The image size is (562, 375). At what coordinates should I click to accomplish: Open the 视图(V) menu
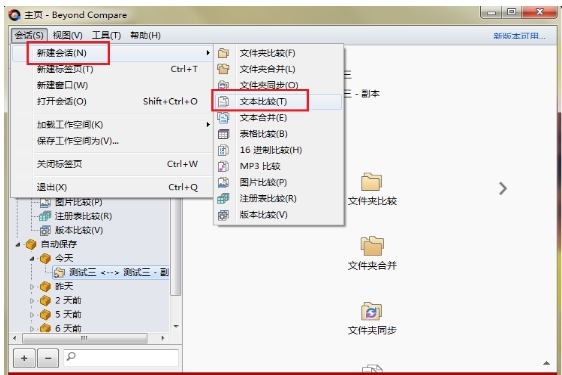67,35
